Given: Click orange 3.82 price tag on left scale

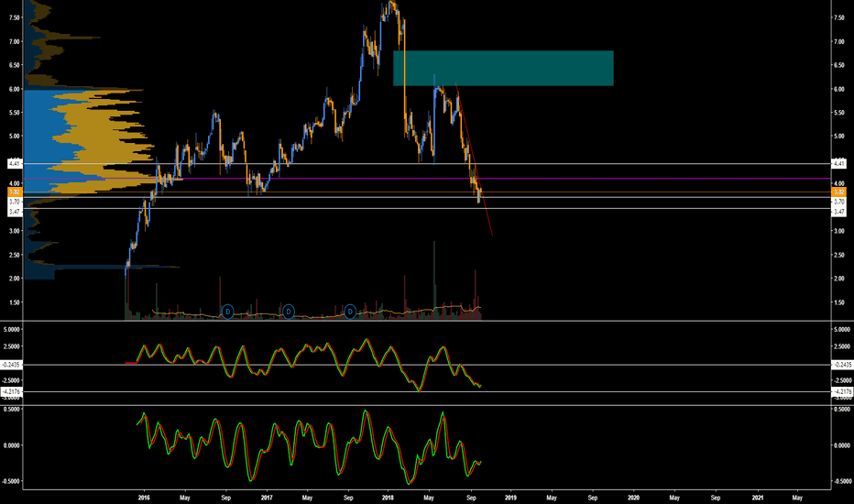Looking at the screenshot, I should tap(15, 192).
